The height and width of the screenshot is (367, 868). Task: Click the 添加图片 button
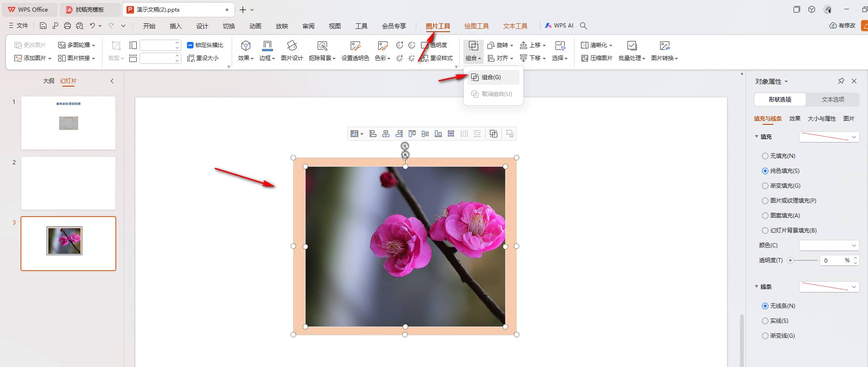pos(33,58)
